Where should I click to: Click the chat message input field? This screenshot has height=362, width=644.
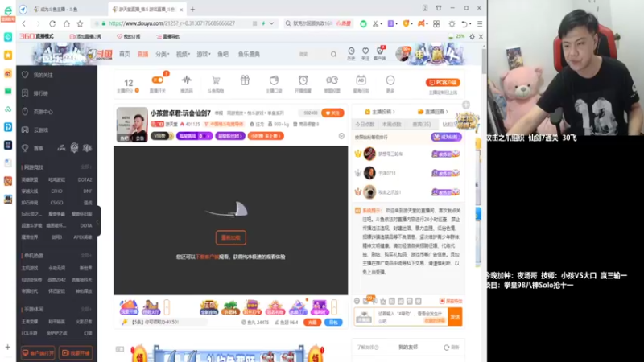click(411, 317)
